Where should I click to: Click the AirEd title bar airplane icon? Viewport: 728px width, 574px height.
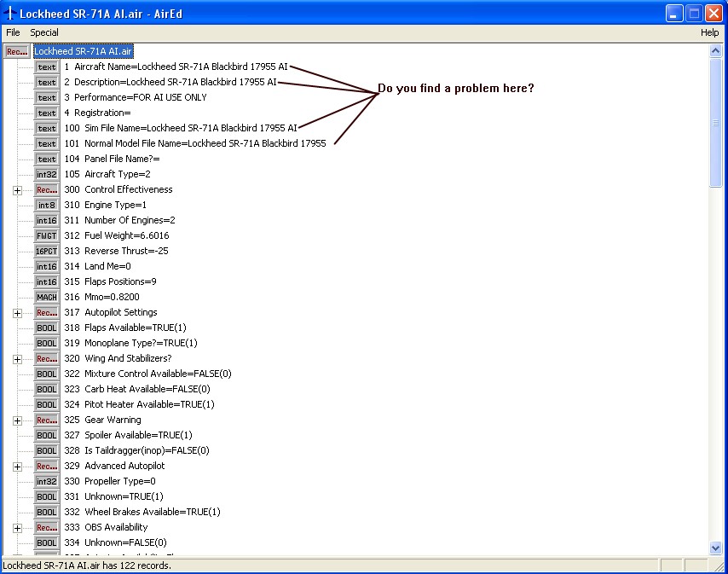coord(9,14)
